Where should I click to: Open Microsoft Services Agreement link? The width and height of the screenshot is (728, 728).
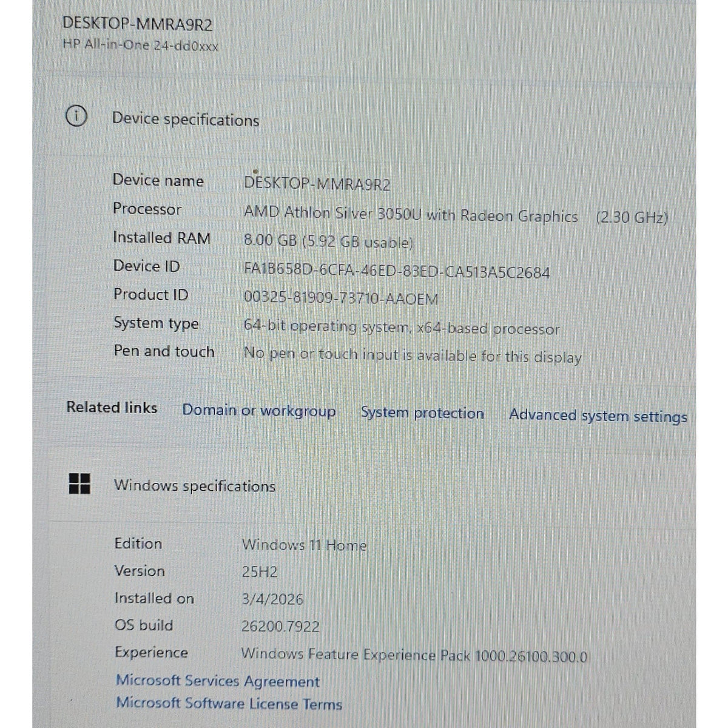click(x=218, y=681)
